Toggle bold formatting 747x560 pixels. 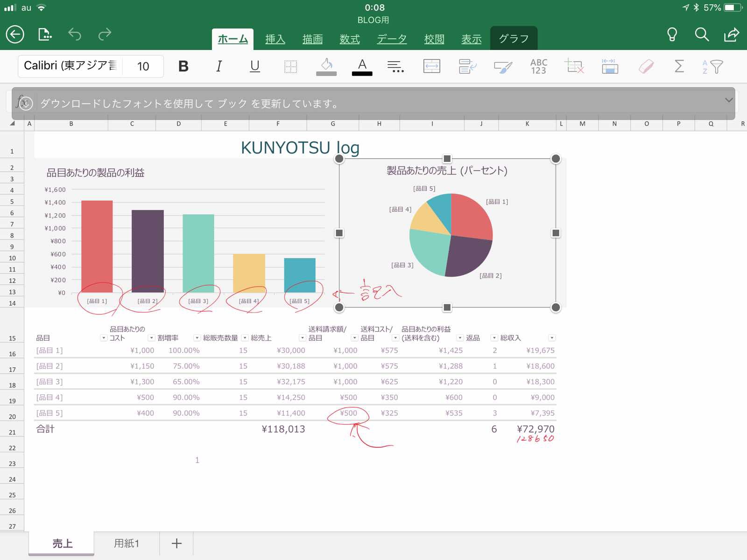point(183,66)
